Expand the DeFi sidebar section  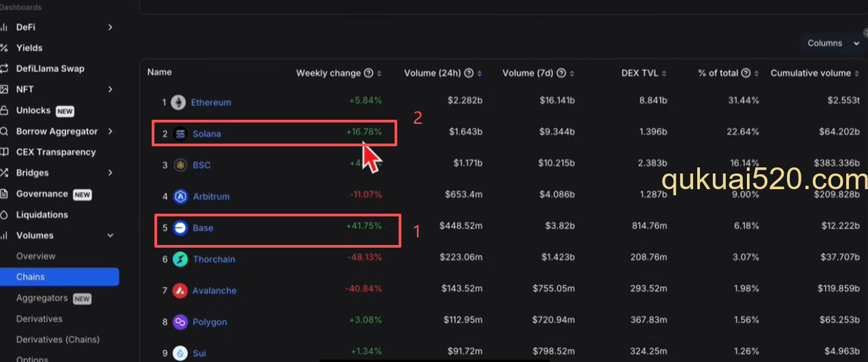111,27
